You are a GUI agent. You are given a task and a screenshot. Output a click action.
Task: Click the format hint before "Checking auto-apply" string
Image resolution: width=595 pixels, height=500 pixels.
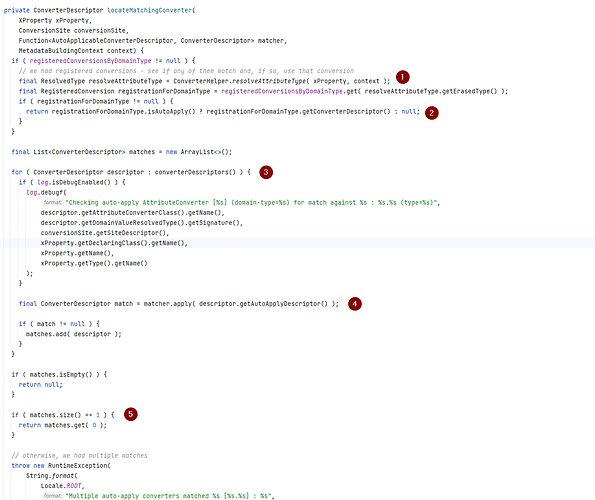(52, 202)
